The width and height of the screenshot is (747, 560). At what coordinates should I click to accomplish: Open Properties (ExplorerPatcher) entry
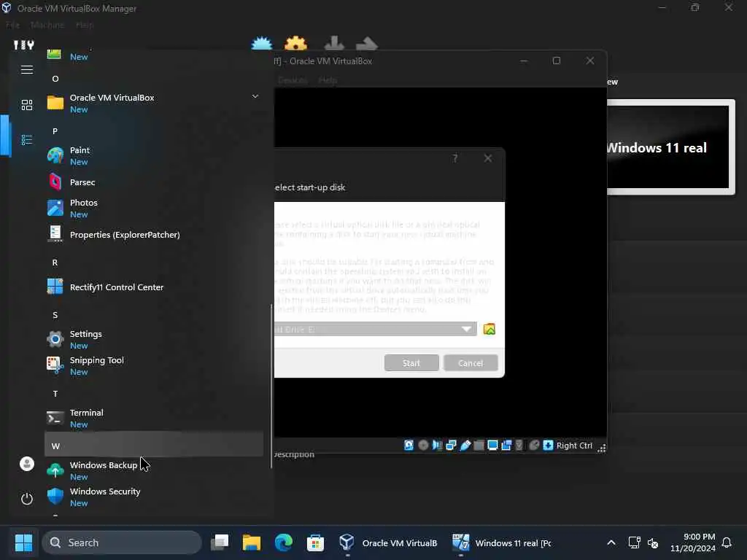tap(154, 234)
